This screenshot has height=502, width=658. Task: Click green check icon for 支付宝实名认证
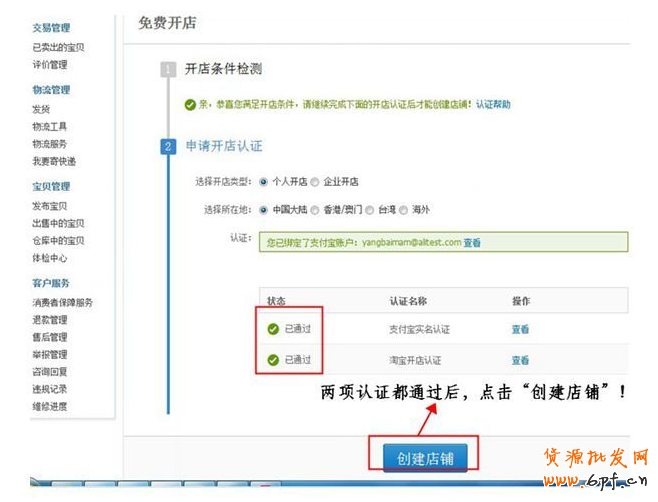click(273, 330)
